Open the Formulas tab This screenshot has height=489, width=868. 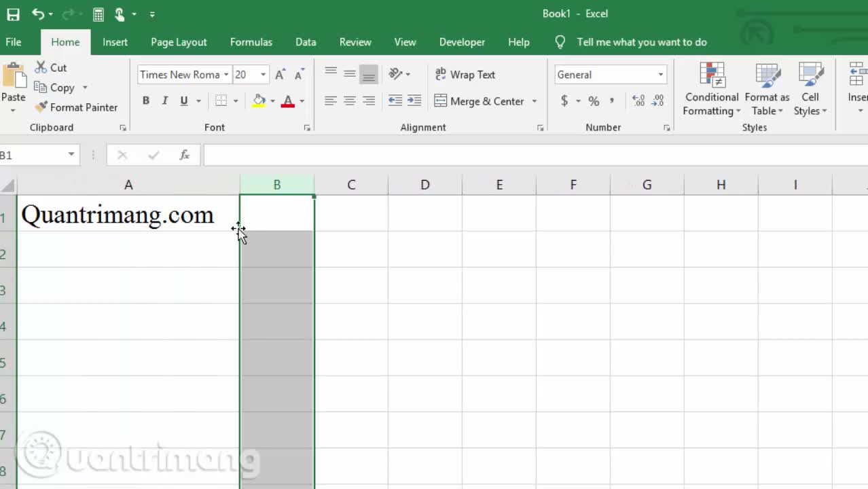[251, 42]
